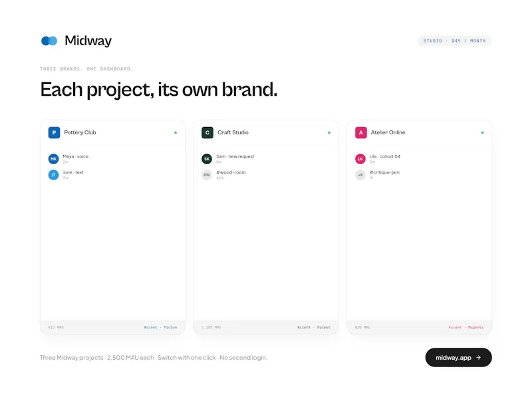Open the JT avatar for June

pos(53,175)
